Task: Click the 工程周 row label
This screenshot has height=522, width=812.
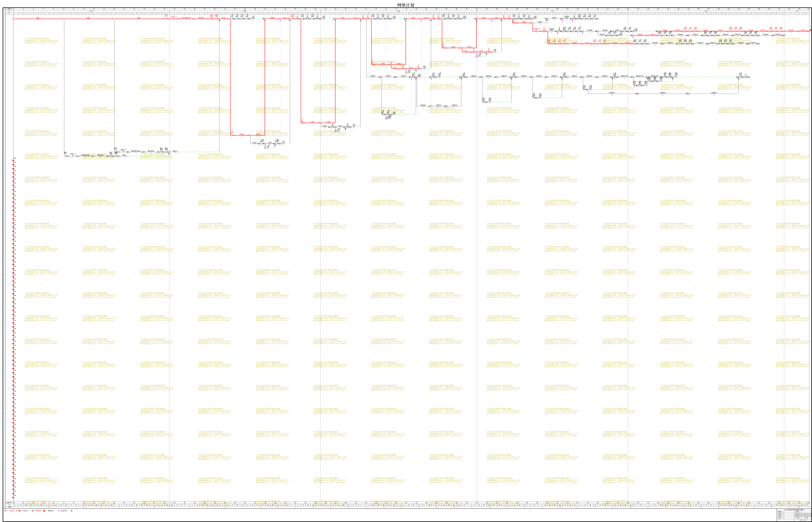Action: [x=9, y=507]
